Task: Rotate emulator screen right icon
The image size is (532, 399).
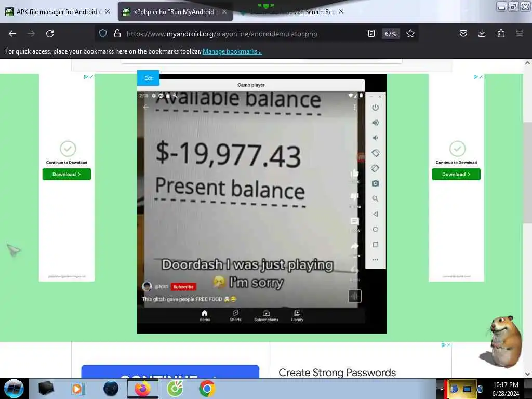Action: click(375, 168)
